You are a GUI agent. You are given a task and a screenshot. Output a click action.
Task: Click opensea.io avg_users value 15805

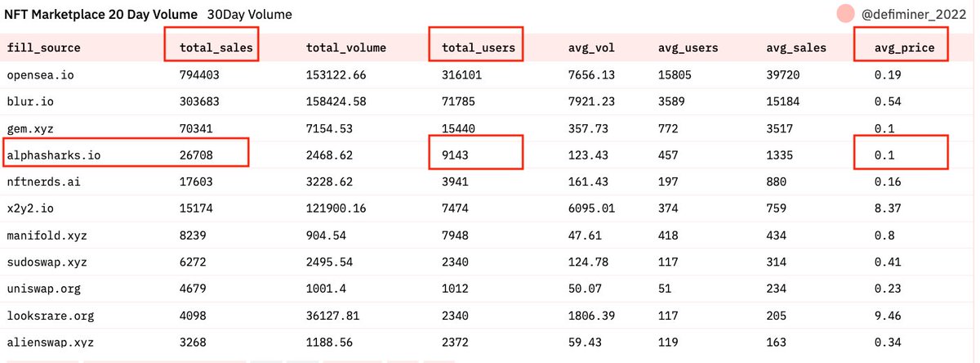[675, 75]
